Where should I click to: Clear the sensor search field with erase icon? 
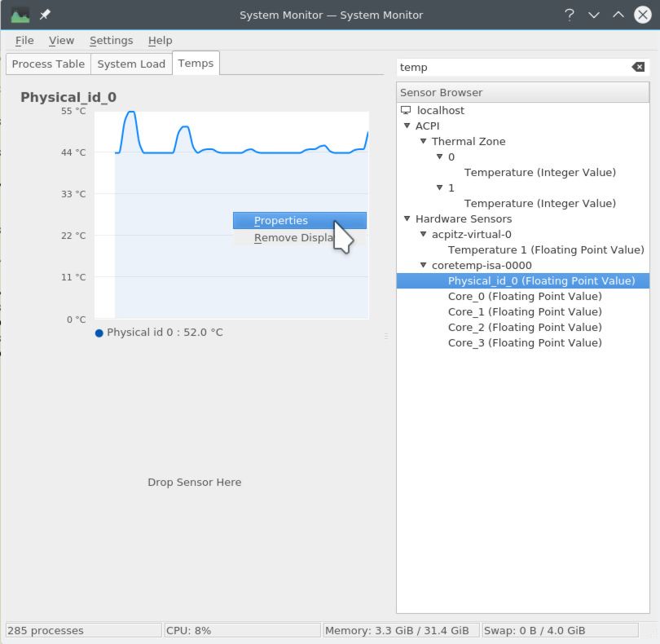click(638, 67)
